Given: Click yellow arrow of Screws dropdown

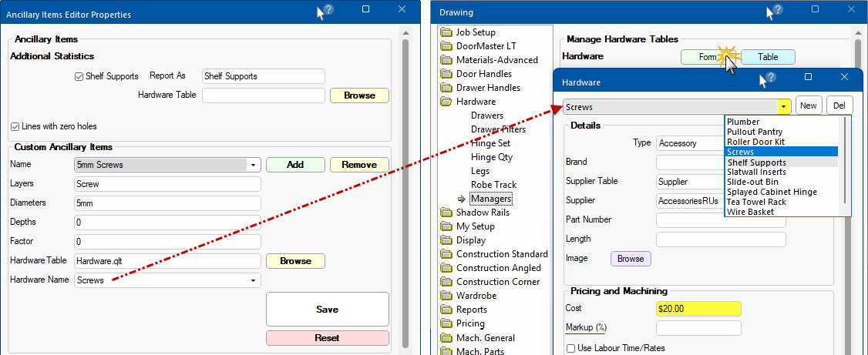Looking at the screenshot, I should click(x=784, y=107).
